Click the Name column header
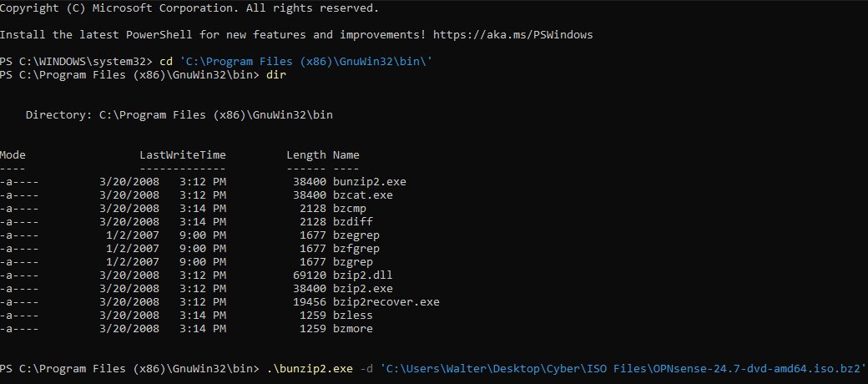 coord(346,154)
